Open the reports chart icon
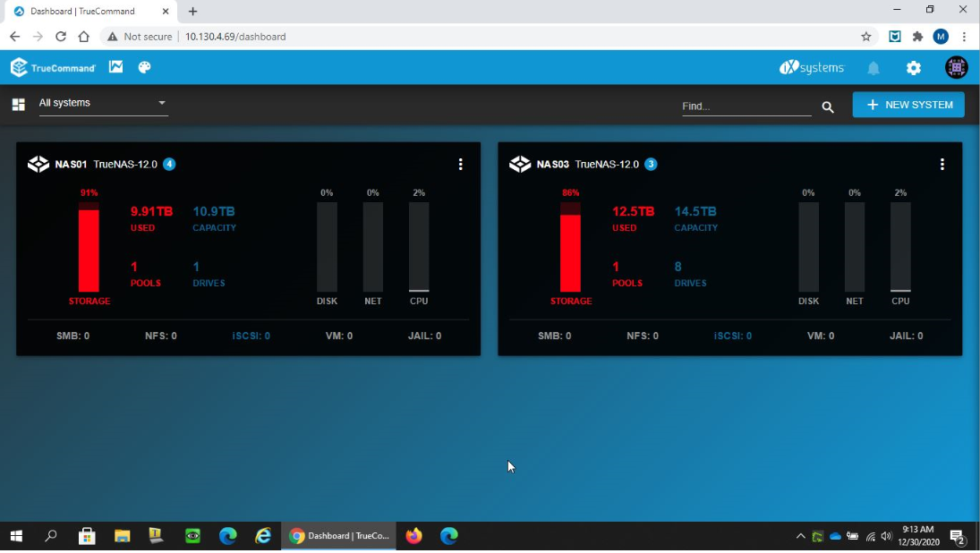The image size is (980, 553). [115, 67]
